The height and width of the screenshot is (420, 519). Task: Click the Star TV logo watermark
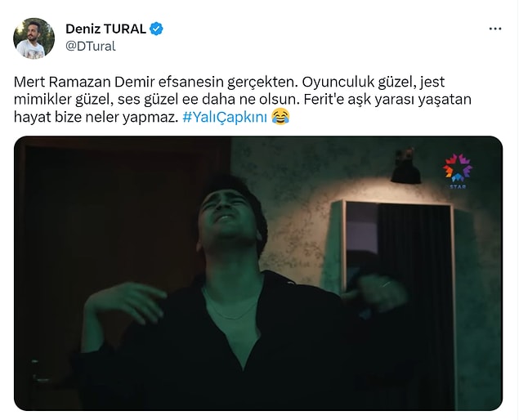tap(458, 171)
